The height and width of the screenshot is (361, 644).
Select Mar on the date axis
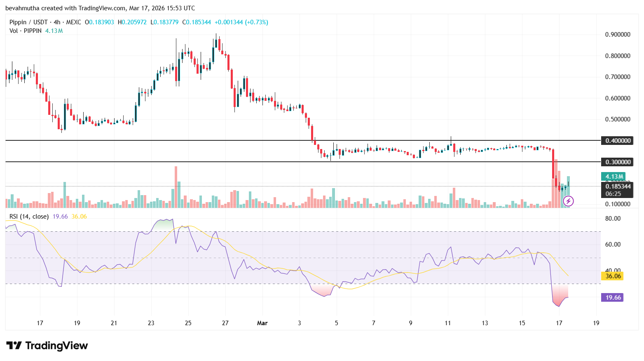(x=262, y=323)
